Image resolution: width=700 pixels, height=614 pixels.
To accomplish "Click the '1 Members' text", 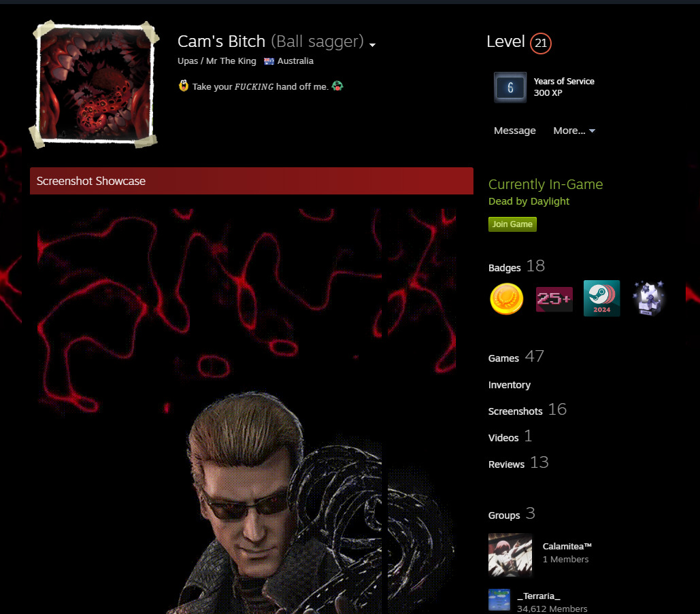I will click(x=565, y=559).
